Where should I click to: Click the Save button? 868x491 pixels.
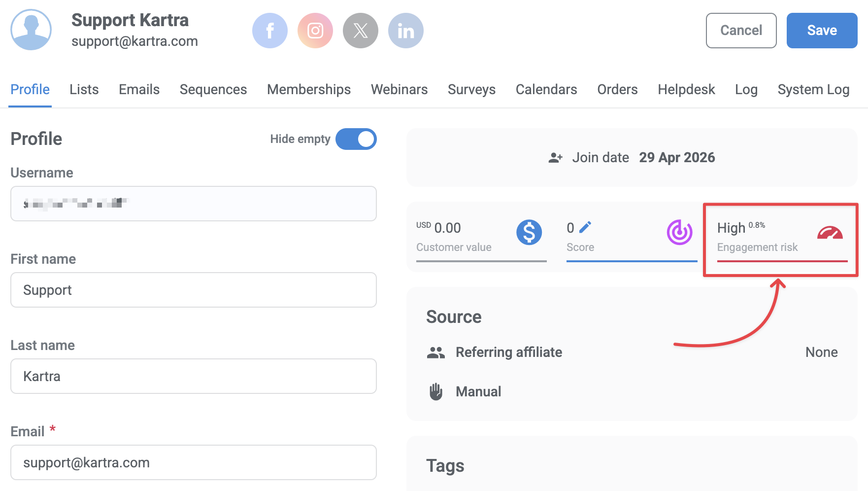821,30
